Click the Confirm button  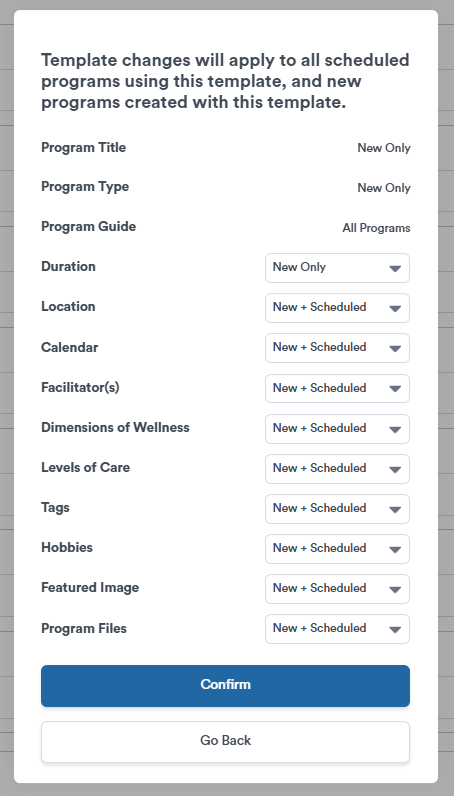click(225, 686)
